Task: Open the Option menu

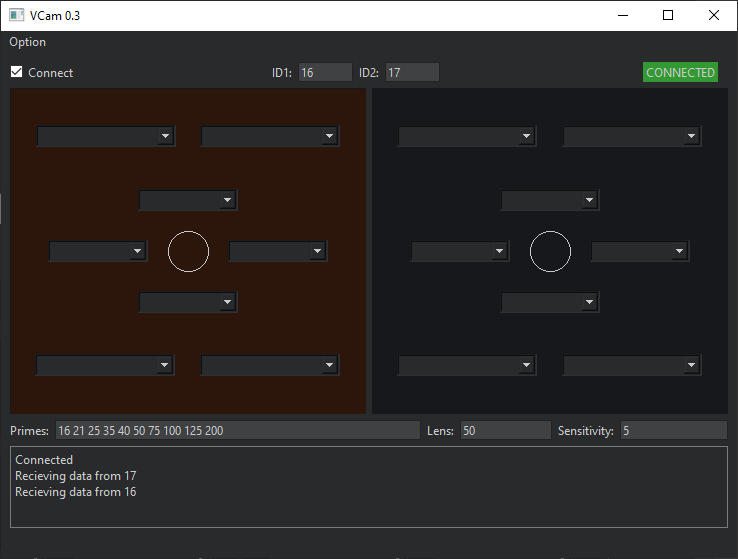Action: [28, 42]
